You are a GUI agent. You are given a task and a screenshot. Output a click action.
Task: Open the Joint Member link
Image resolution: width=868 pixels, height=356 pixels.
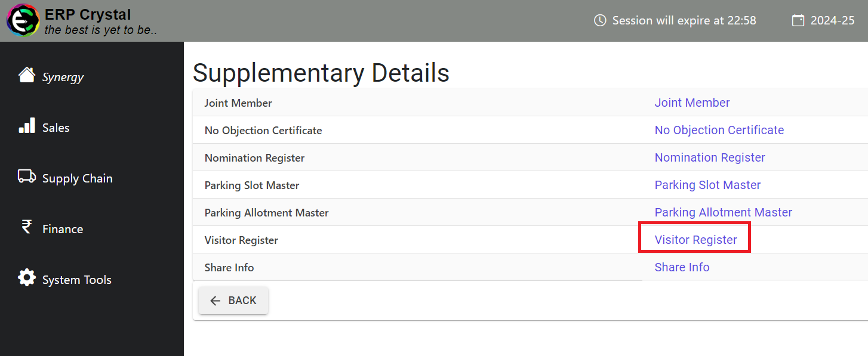[x=692, y=103]
